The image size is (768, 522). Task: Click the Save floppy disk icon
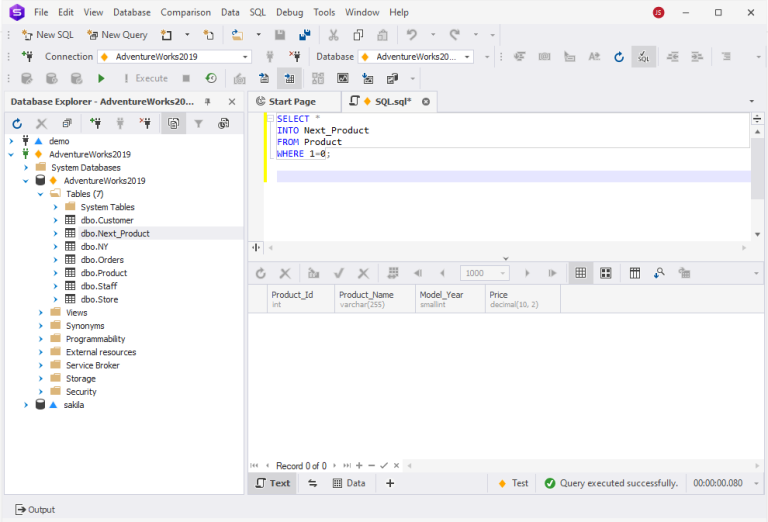point(280,35)
